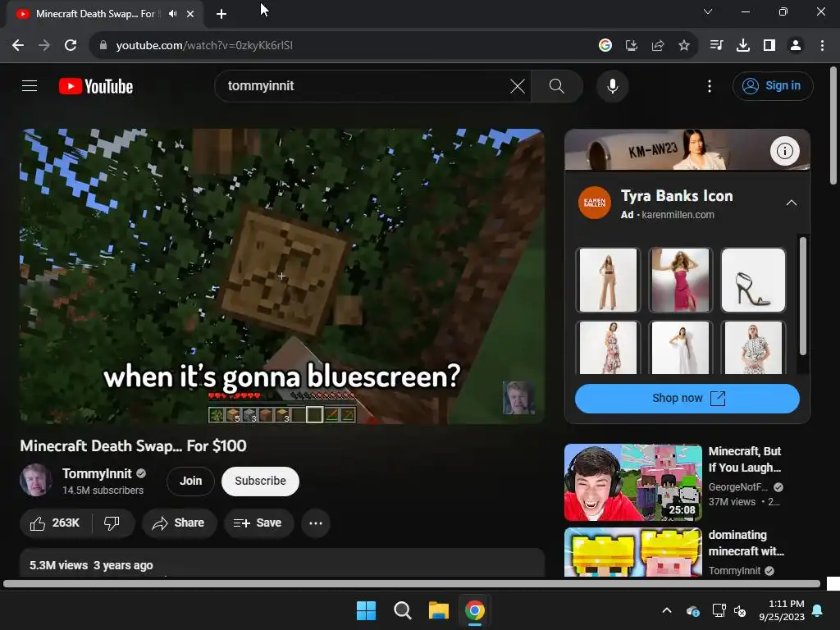
Task: Open the taskbar notifications bell
Action: [818, 610]
